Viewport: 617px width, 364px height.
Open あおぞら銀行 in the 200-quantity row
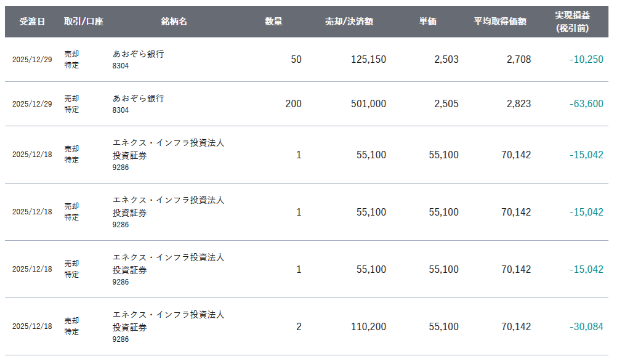[x=139, y=99]
